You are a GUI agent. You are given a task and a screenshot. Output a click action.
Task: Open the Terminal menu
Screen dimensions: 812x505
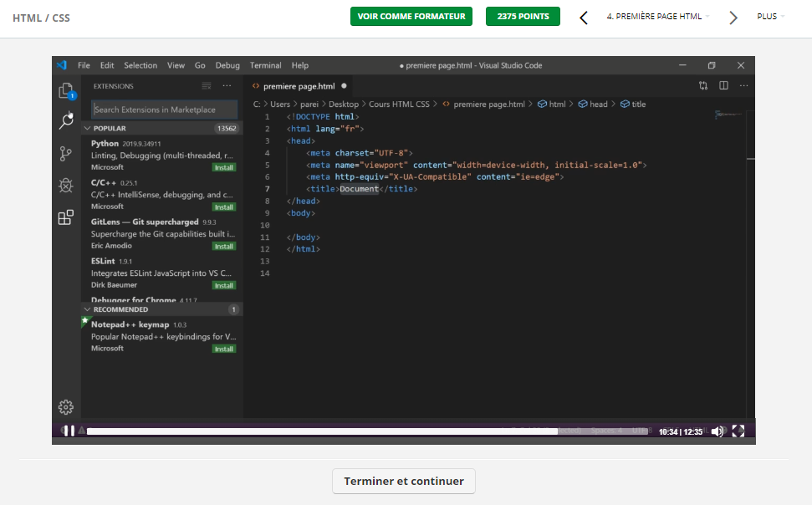tap(266, 65)
